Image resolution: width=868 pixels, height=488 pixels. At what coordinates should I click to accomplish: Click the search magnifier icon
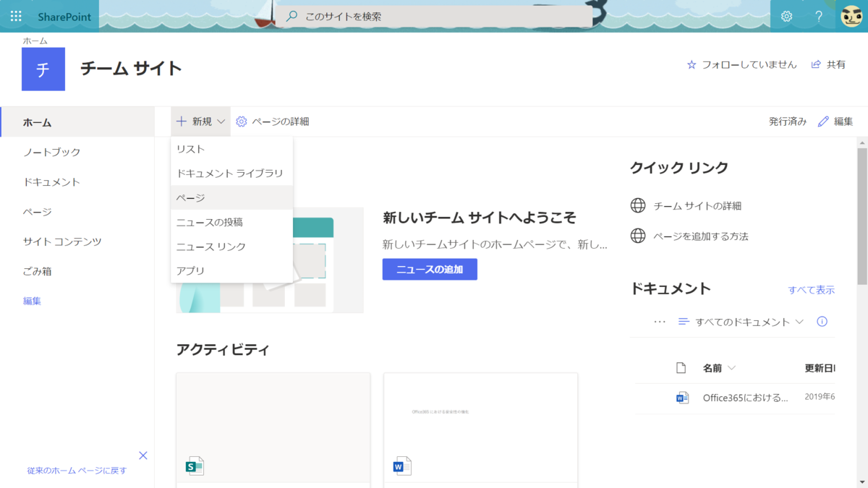tap(292, 16)
